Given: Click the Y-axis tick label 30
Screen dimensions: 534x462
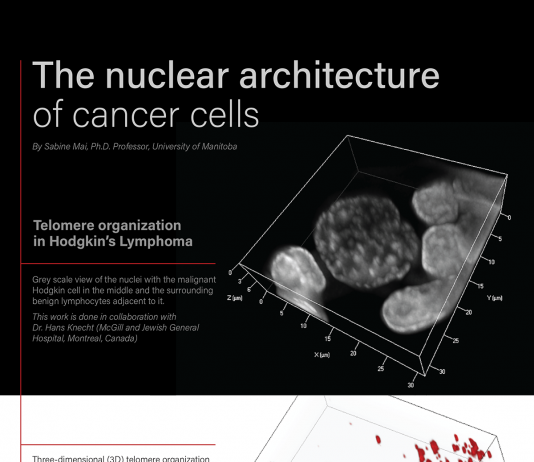Looking at the screenshot, I should pyautogui.click(x=442, y=371).
